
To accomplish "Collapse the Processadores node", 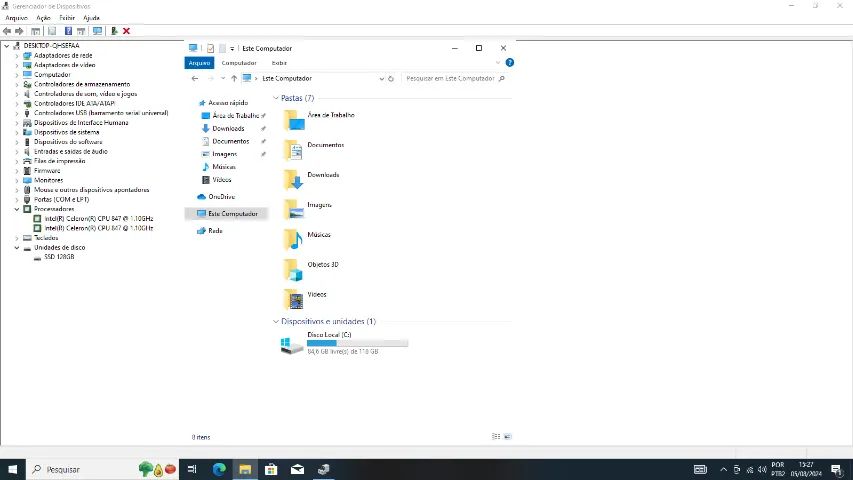I will pos(17,209).
